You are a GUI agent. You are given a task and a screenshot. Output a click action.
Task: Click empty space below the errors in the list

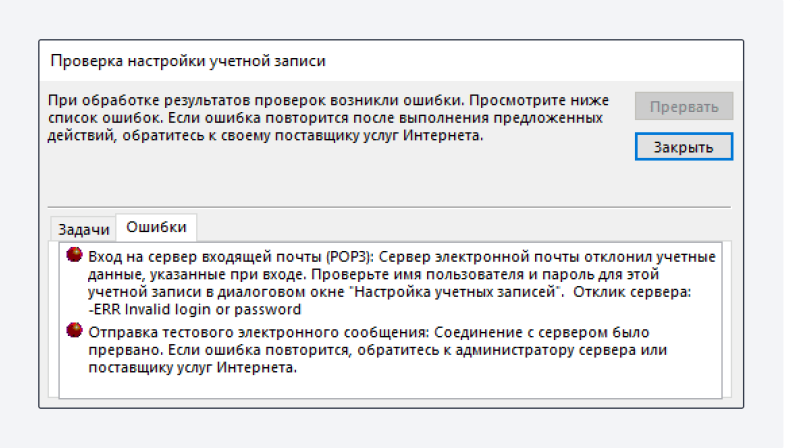pos(390,387)
